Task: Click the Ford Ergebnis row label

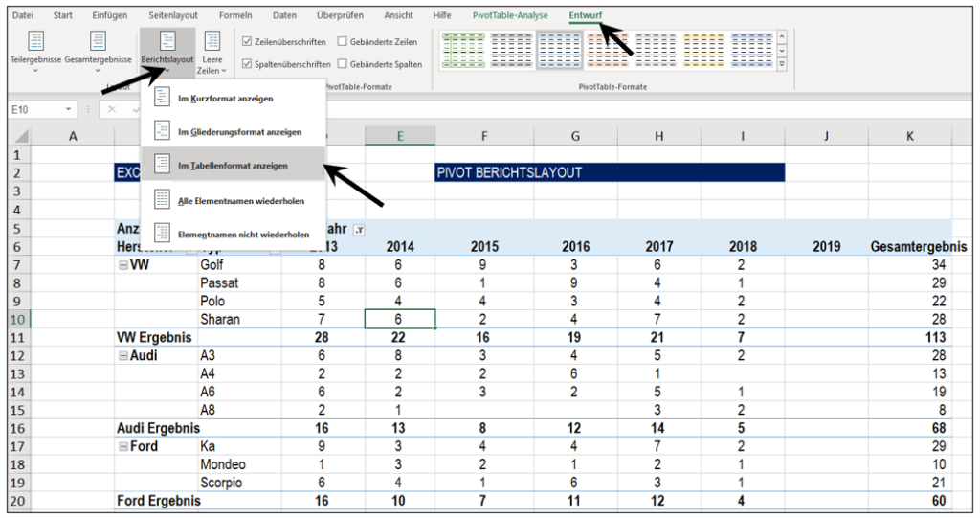Action: click(x=159, y=501)
